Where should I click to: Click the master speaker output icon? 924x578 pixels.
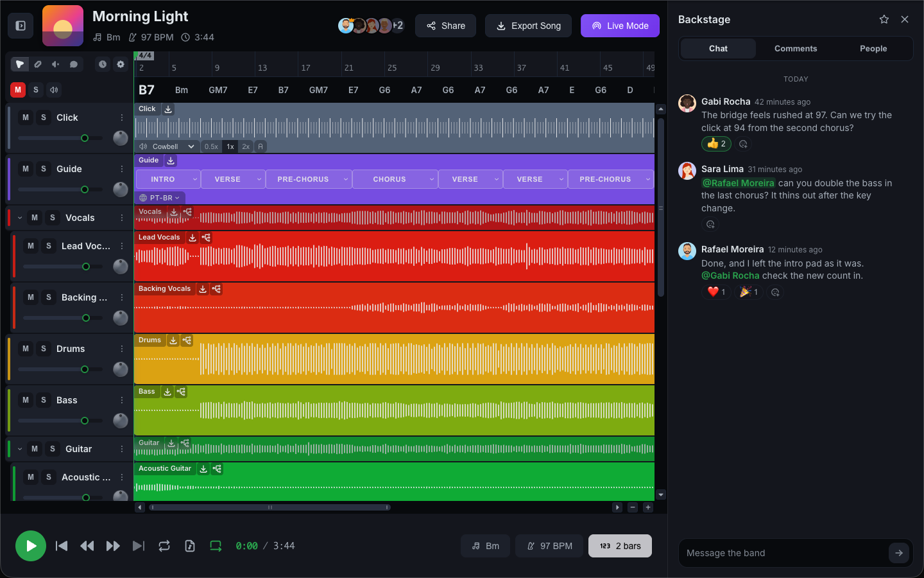pyautogui.click(x=54, y=90)
